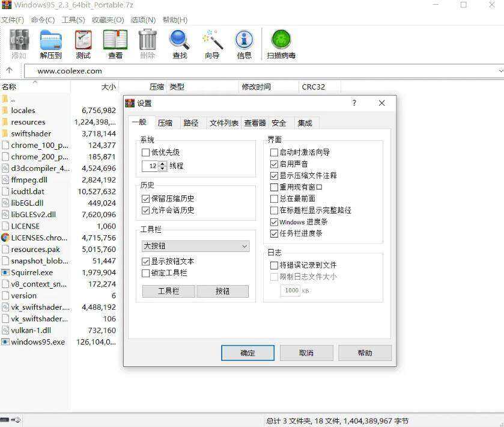Expand the address bar path dropdown
This screenshot has width=504, height=427.
point(500,70)
